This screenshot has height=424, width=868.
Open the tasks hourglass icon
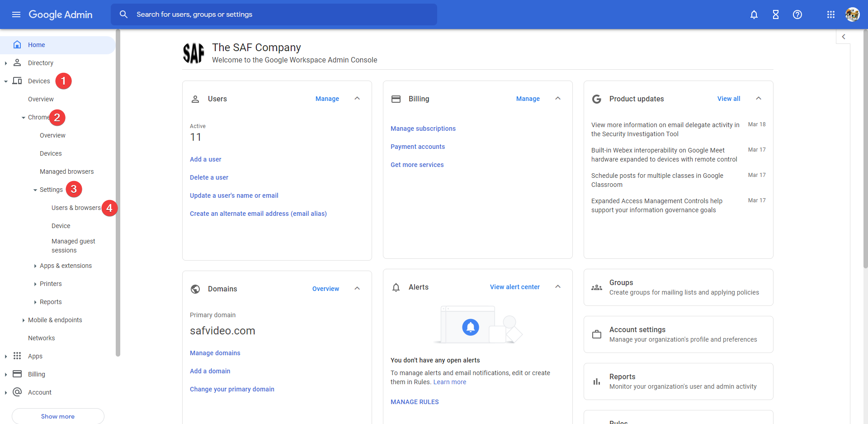click(776, 14)
